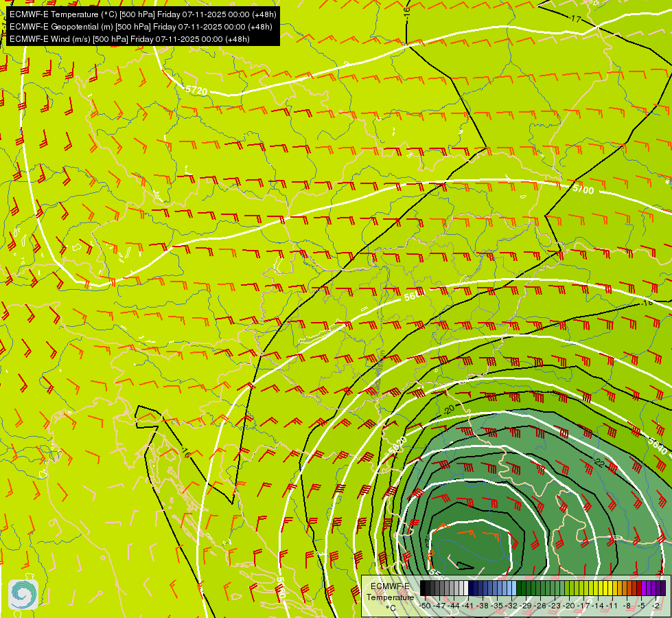The width and height of the screenshot is (672, 618).
Task: Pick the white swatch left of -41 tick
Action: [x=466, y=588]
